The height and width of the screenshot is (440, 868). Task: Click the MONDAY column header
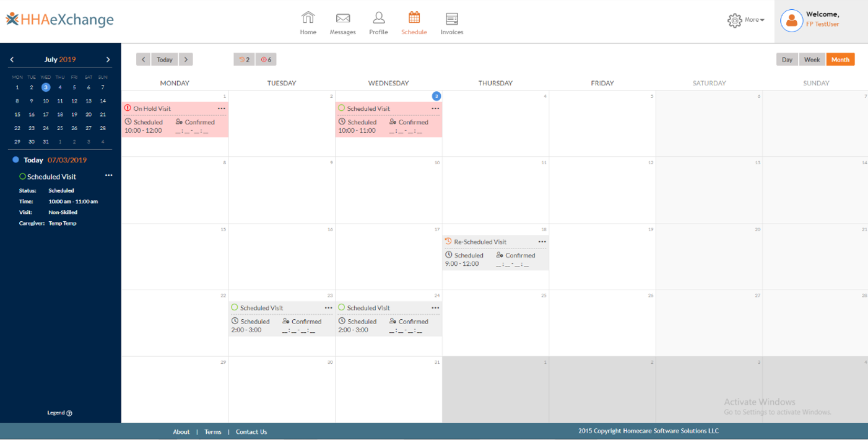tap(175, 83)
